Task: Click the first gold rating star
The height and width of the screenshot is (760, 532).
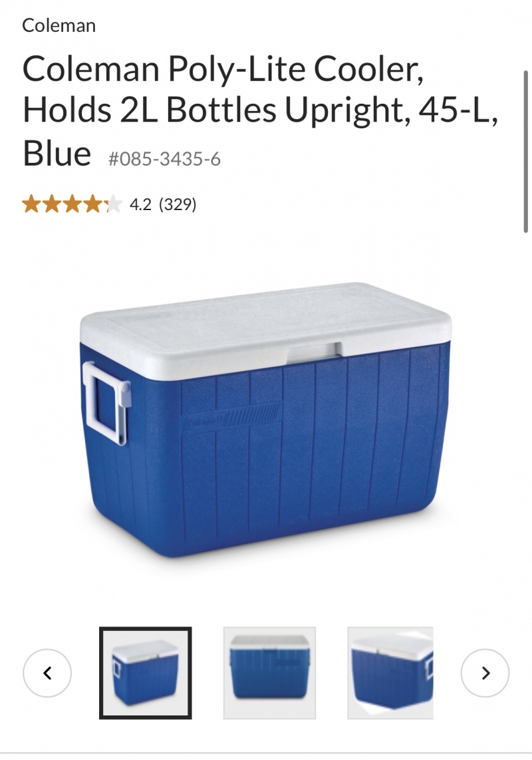Action: (x=31, y=204)
